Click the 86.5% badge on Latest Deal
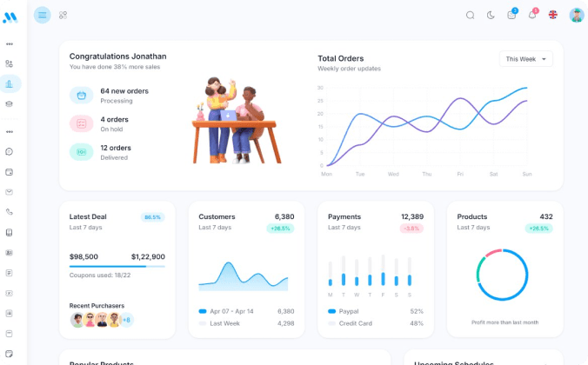 [x=152, y=217]
